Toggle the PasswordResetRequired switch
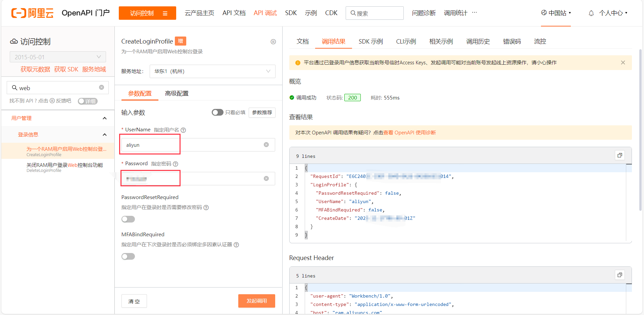 coord(128,219)
